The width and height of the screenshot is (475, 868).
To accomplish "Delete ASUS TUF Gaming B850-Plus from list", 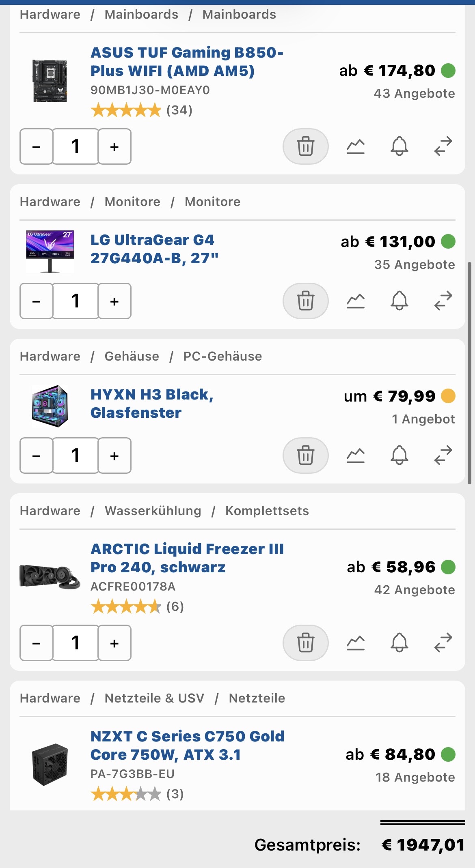I will pos(305,146).
